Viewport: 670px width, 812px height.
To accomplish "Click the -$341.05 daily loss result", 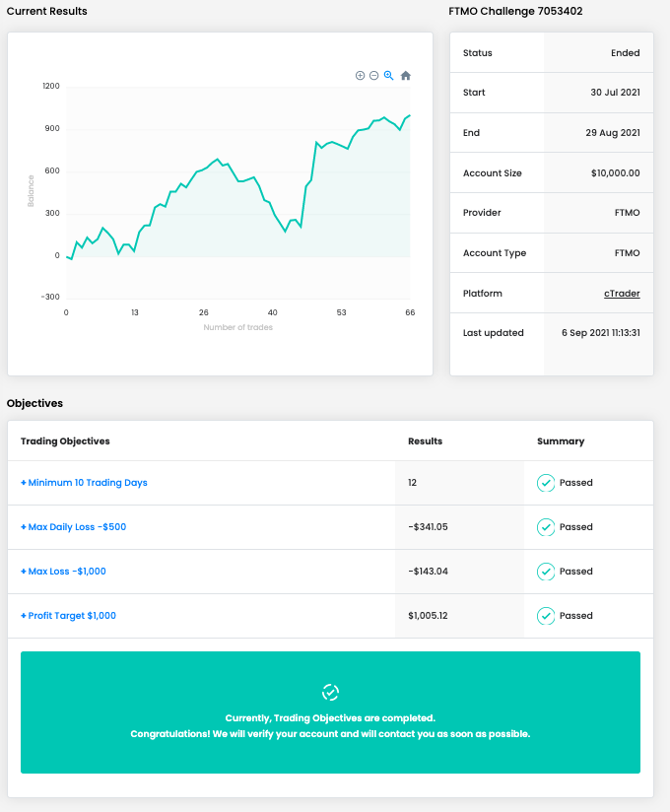I will [429, 527].
